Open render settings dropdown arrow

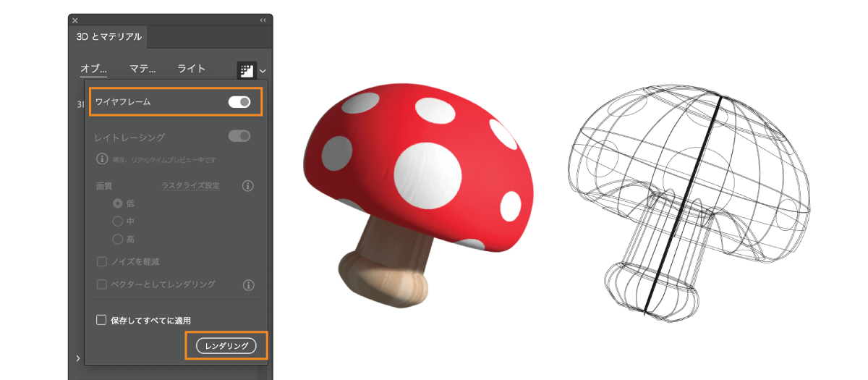pyautogui.click(x=263, y=71)
